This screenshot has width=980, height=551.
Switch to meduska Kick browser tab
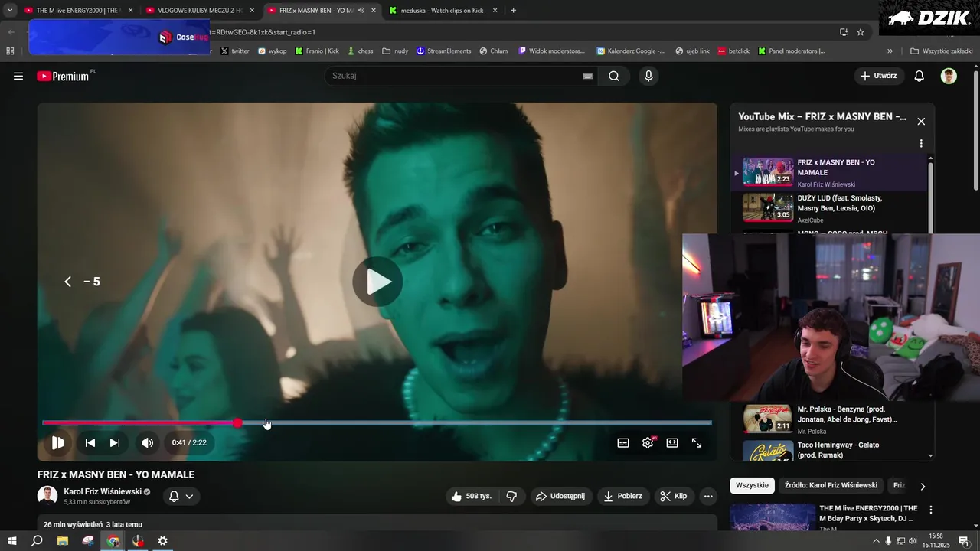pos(443,11)
